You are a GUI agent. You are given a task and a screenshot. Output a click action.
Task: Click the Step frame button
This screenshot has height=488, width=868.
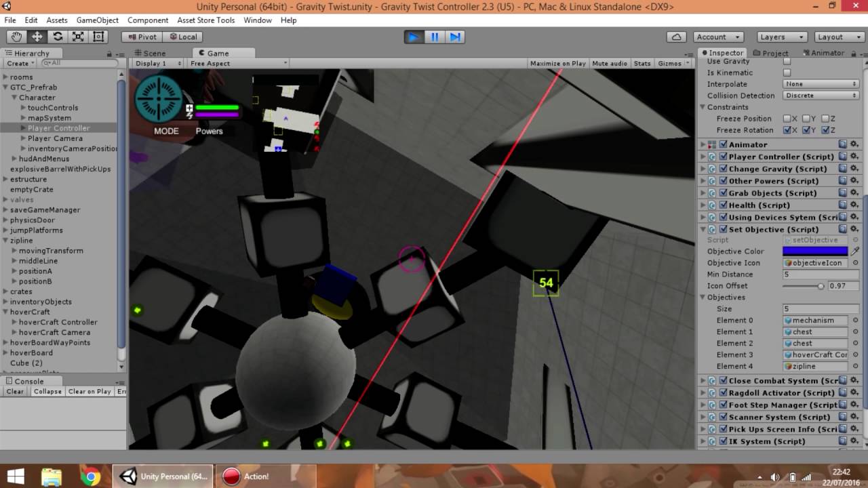tap(456, 37)
